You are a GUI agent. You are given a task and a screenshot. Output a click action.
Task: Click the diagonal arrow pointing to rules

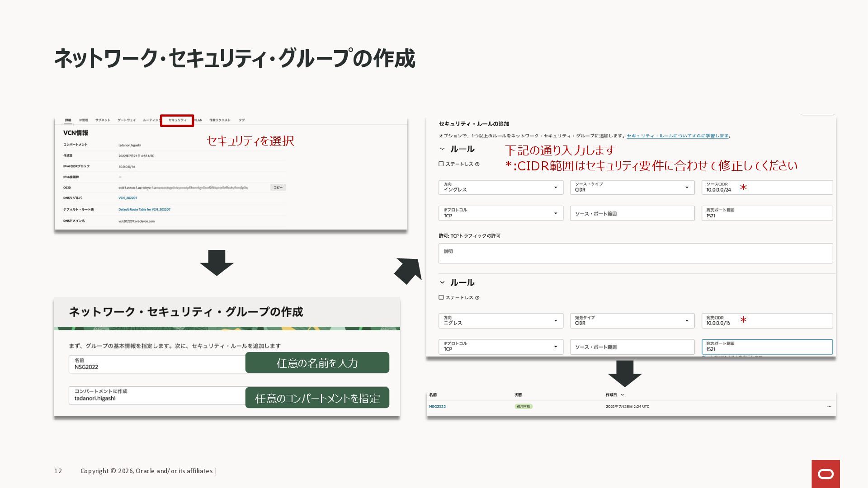pos(408,270)
